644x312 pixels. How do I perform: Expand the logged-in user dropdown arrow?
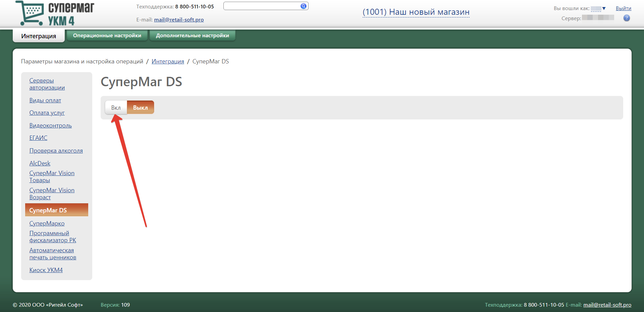604,8
